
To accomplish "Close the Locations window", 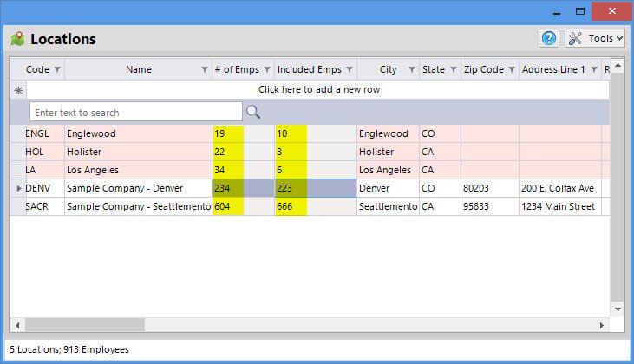I will point(611,11).
